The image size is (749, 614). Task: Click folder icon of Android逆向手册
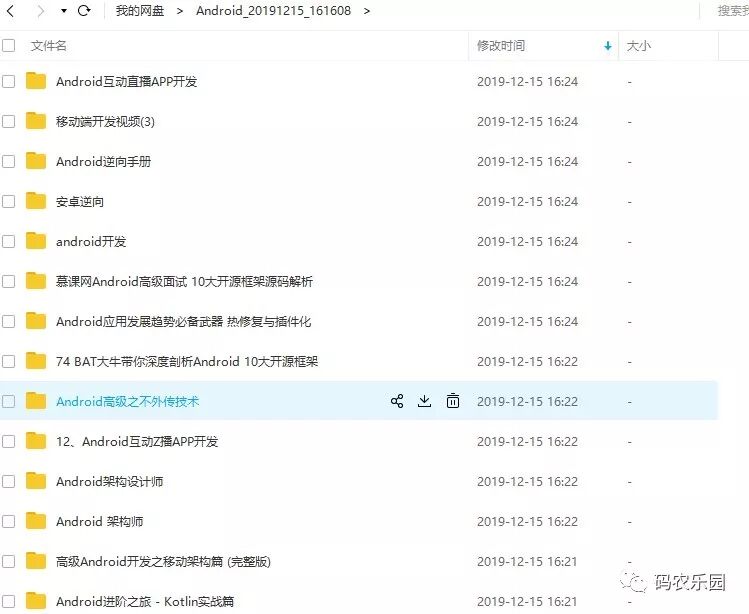pos(36,161)
